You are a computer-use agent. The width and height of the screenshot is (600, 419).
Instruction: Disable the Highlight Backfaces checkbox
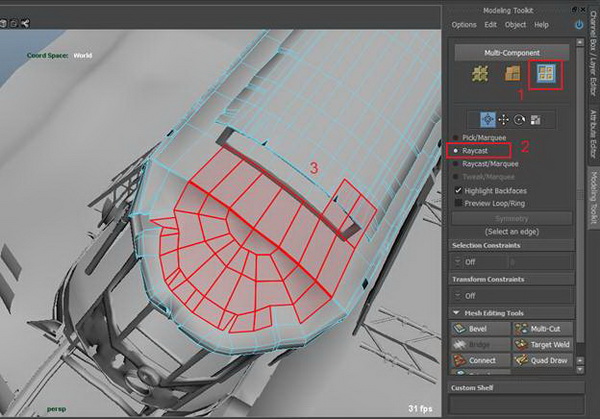(458, 189)
